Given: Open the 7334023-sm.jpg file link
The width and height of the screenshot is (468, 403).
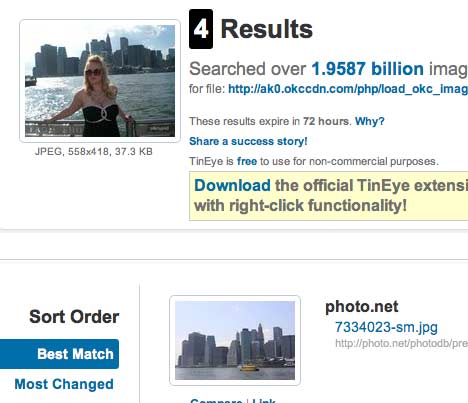Looking at the screenshot, I should click(x=386, y=327).
